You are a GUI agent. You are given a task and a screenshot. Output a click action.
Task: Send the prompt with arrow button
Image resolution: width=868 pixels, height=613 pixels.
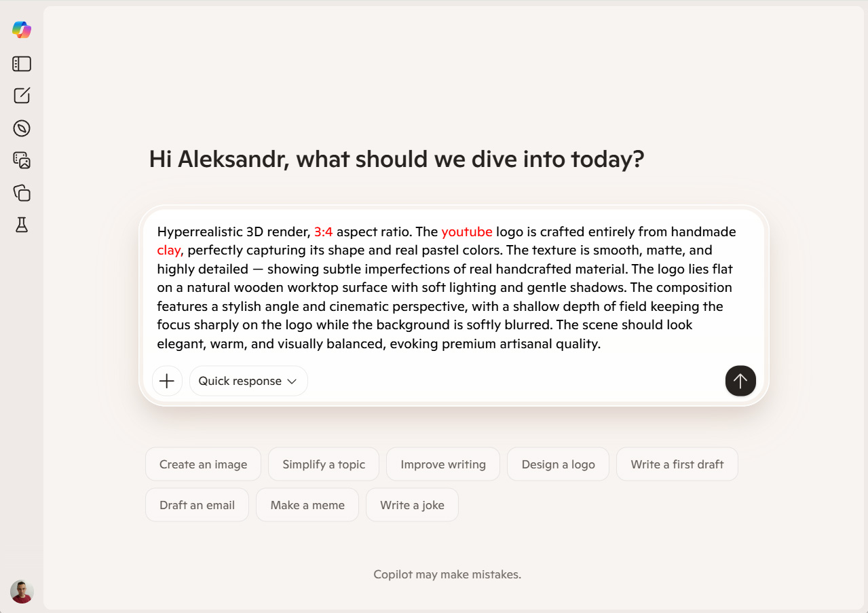click(740, 381)
